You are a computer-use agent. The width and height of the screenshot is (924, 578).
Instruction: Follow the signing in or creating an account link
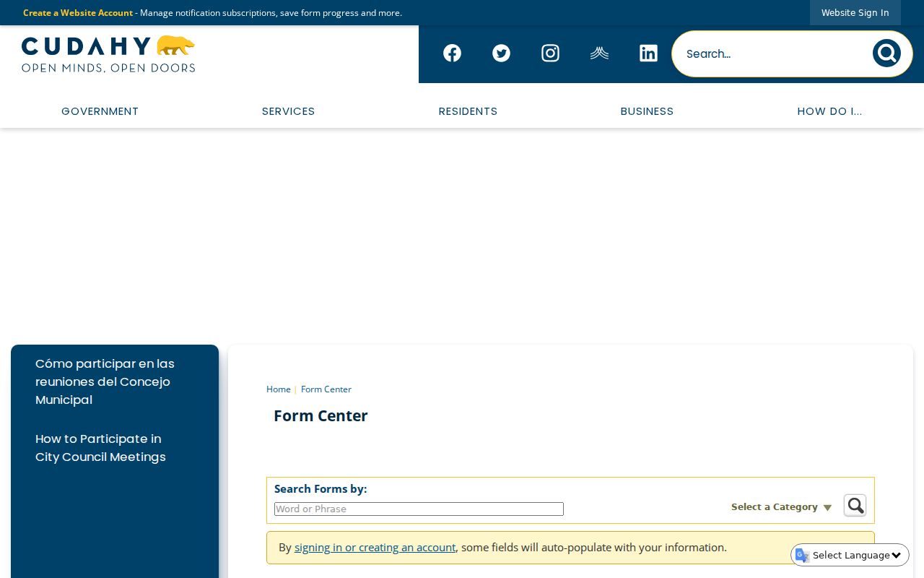pyautogui.click(x=375, y=548)
